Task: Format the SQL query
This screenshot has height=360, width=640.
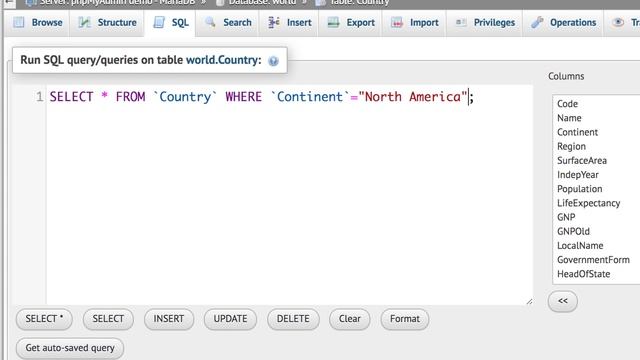Action: 404,319
